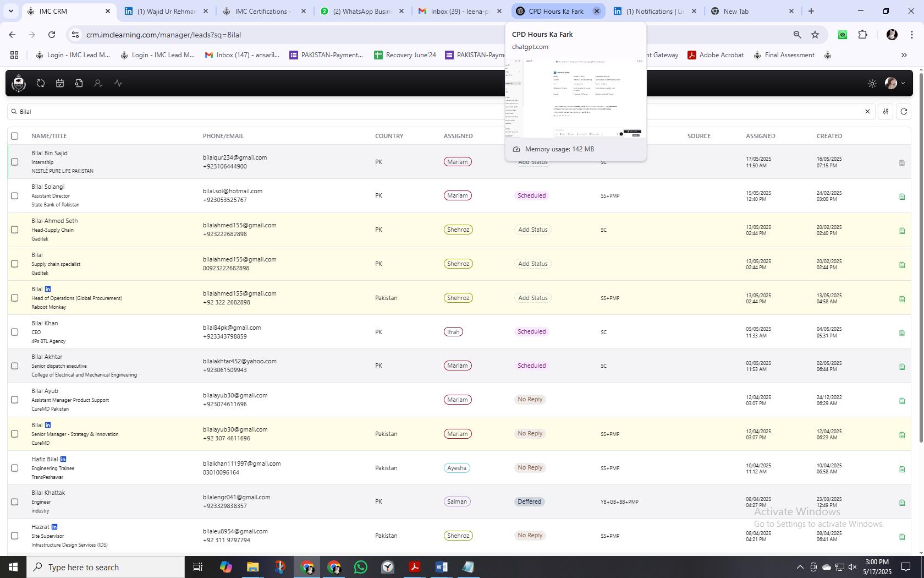Click Deffered status for Bilal Khattak

(x=529, y=501)
